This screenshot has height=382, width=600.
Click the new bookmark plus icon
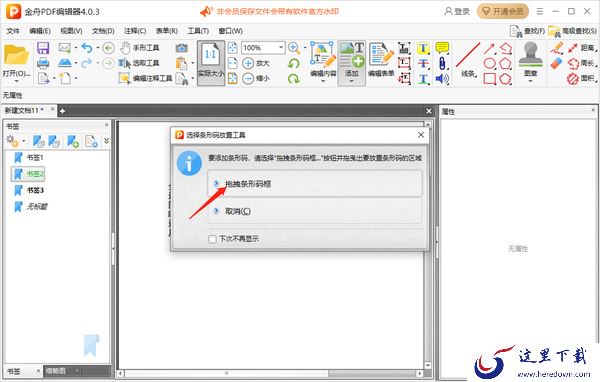73,141
